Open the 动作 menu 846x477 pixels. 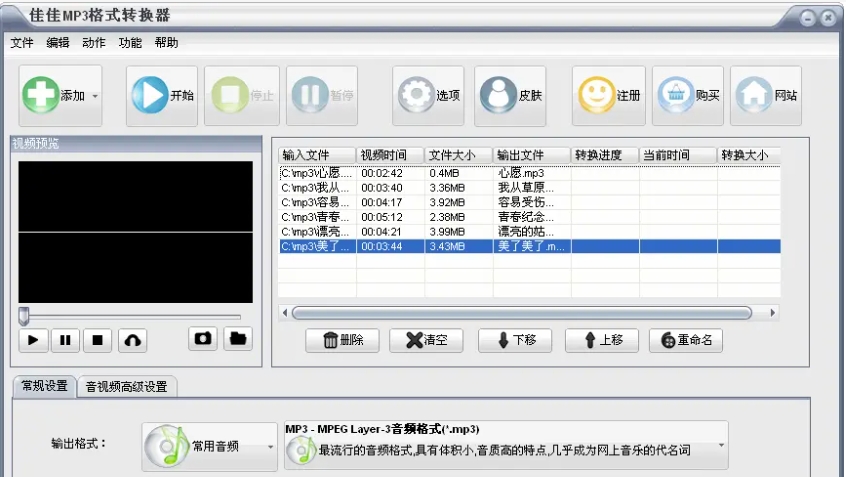[x=94, y=43]
